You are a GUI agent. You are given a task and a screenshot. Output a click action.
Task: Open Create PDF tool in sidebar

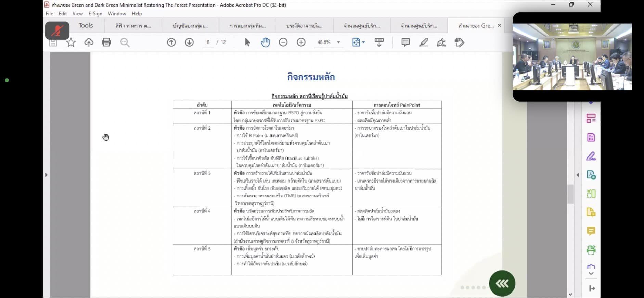pos(591,175)
